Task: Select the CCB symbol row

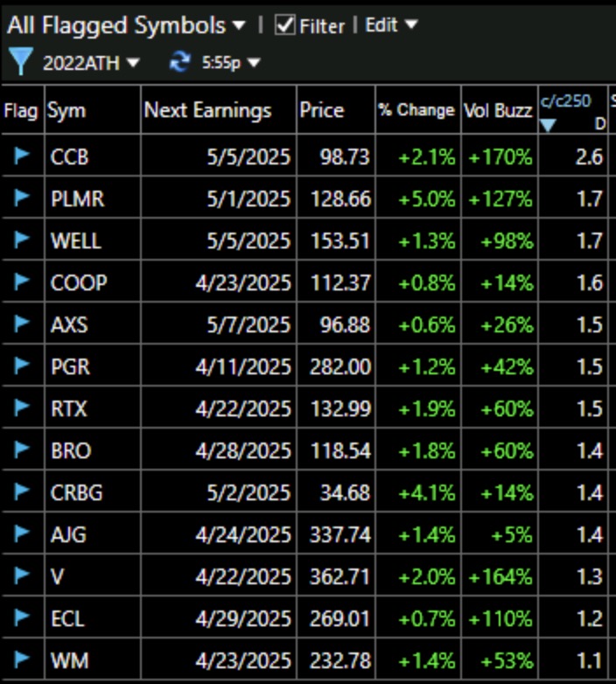Action: tap(69, 157)
